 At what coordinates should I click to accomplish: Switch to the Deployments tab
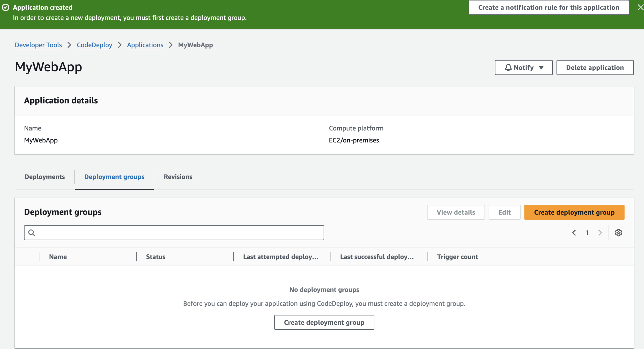(x=45, y=177)
